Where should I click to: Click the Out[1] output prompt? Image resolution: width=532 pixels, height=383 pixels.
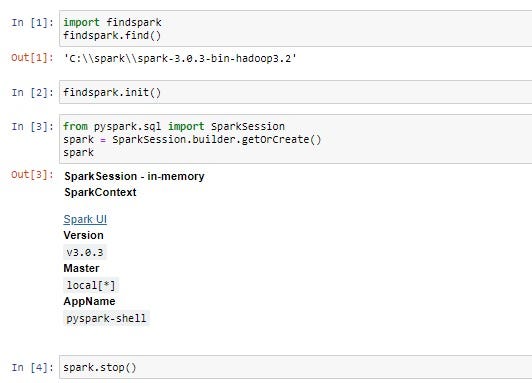pyautogui.click(x=33, y=57)
